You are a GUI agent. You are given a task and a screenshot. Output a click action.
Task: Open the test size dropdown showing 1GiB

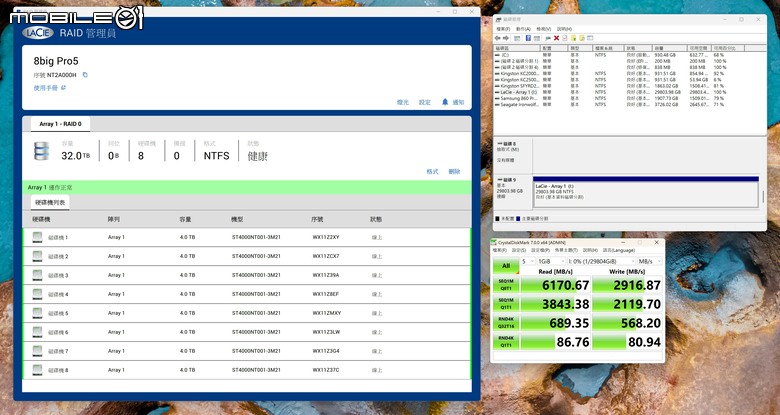[551, 261]
